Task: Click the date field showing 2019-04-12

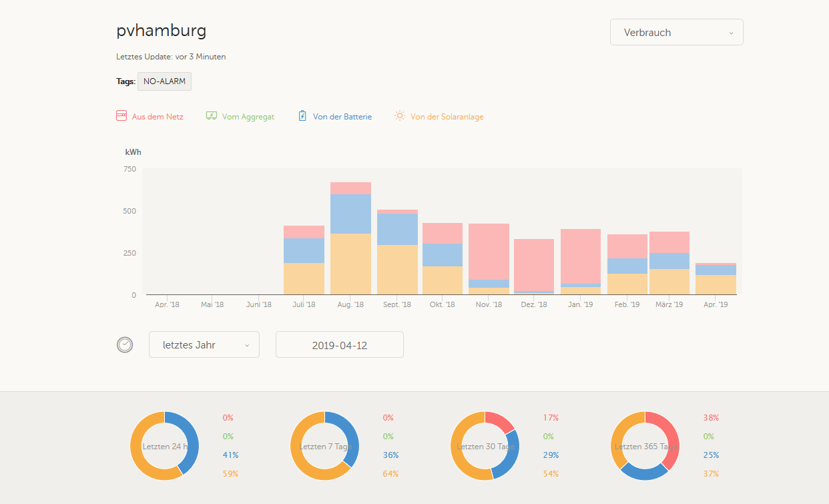Action: [x=340, y=344]
